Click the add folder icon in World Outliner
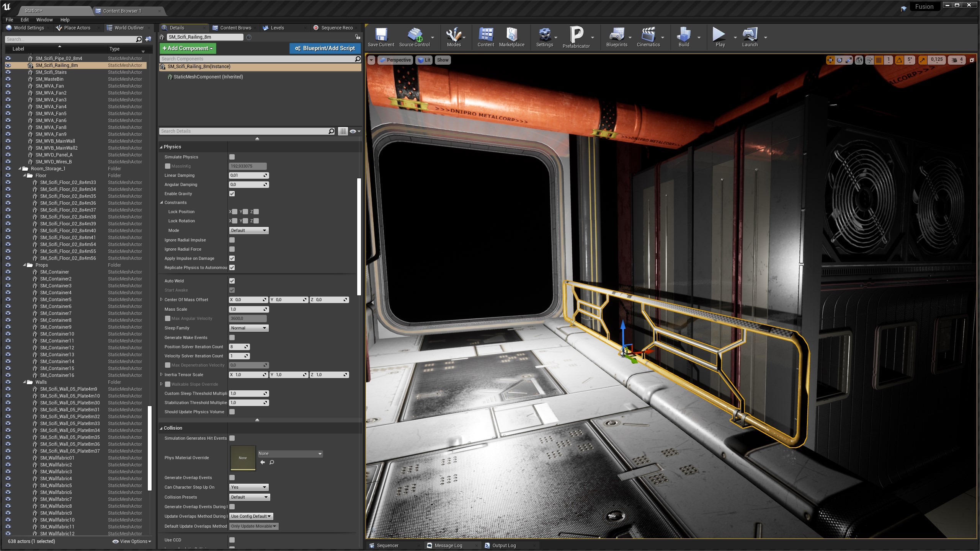Image resolution: width=980 pixels, height=551 pixels. pos(148,39)
